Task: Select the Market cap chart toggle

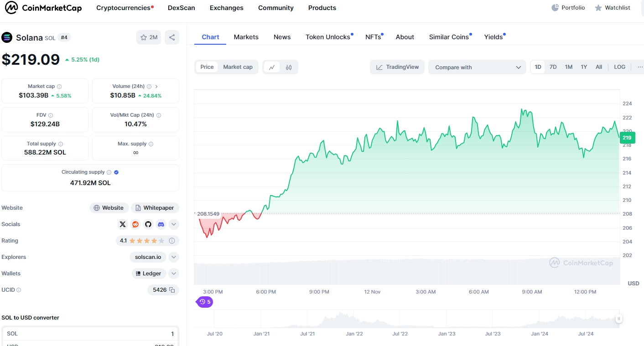Action: (238, 67)
